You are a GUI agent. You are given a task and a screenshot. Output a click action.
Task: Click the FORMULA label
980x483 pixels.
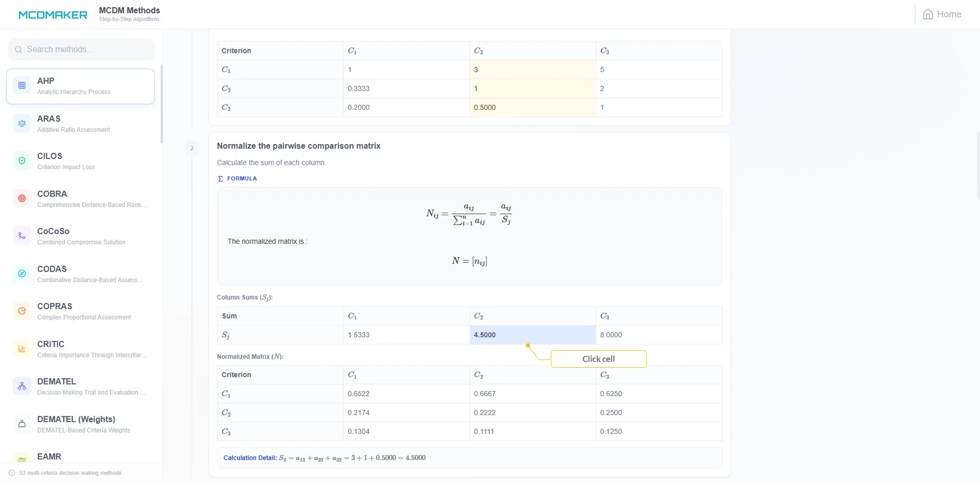point(242,179)
